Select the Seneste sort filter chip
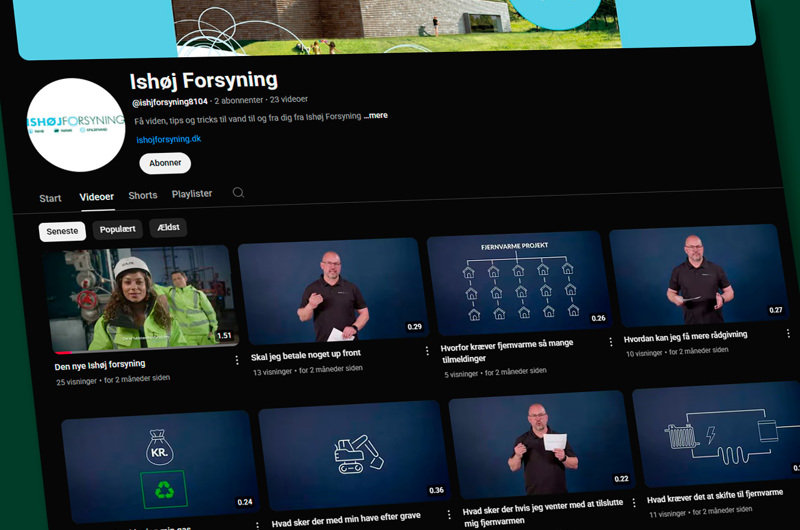800x530 pixels. tap(62, 231)
